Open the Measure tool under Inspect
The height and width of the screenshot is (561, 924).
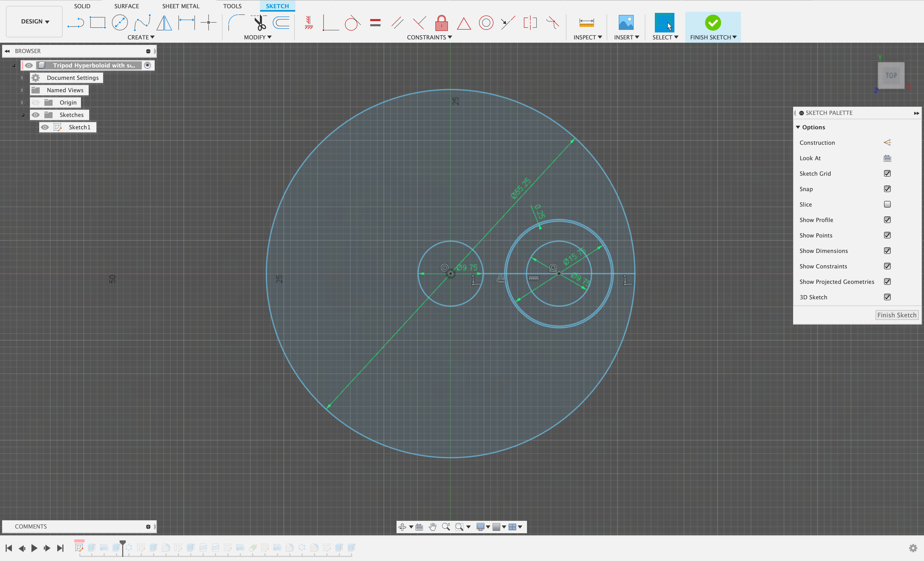[587, 22]
